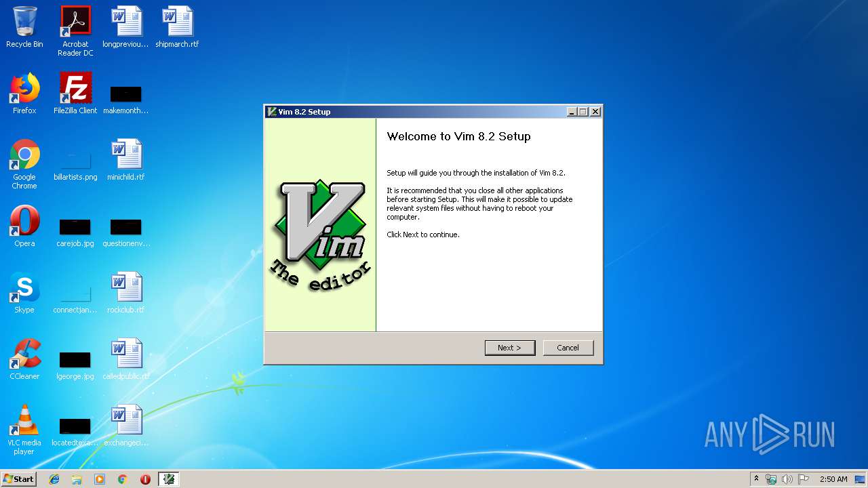
Task: Open the Windows Start menu
Action: [19, 479]
